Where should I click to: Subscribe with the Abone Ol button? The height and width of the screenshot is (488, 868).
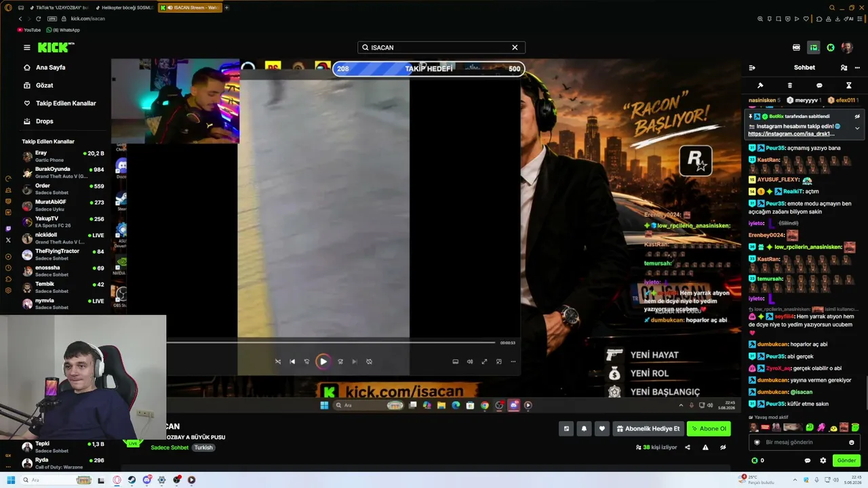point(709,428)
